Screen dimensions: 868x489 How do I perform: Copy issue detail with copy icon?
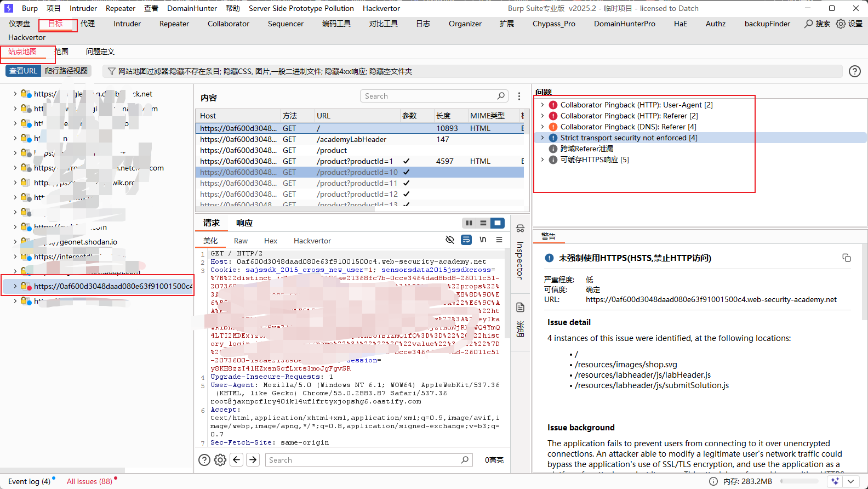click(847, 258)
